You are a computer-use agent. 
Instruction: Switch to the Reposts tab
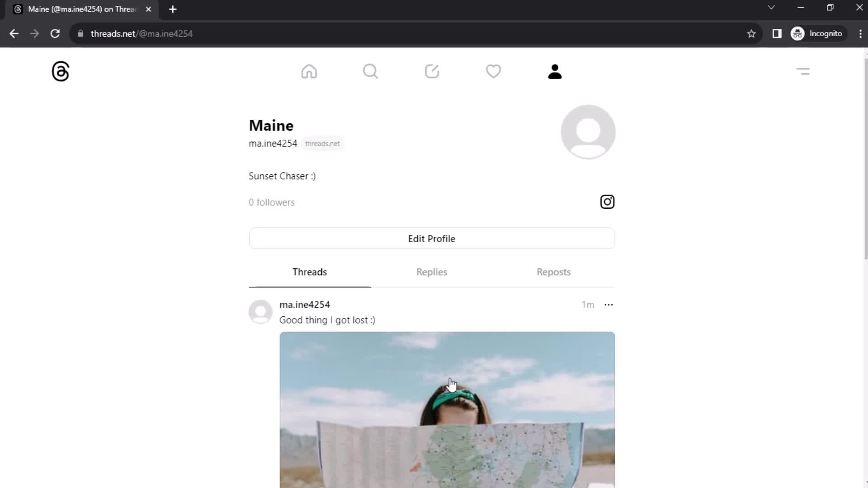point(554,272)
